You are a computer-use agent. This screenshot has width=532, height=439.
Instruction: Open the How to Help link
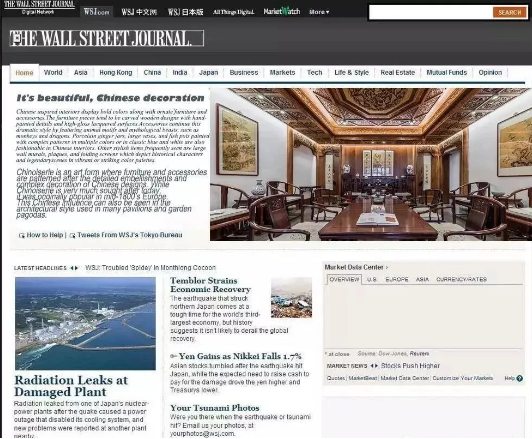coord(45,235)
